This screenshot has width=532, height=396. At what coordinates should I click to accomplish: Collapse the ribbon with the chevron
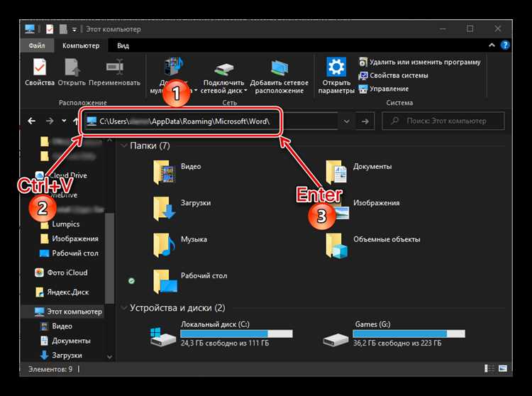pos(492,45)
